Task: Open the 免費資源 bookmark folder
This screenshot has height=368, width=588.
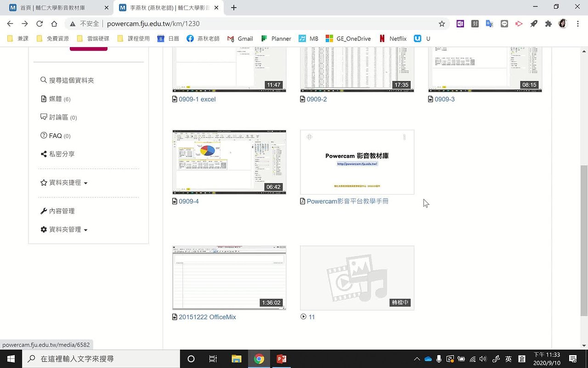Action: [52, 39]
